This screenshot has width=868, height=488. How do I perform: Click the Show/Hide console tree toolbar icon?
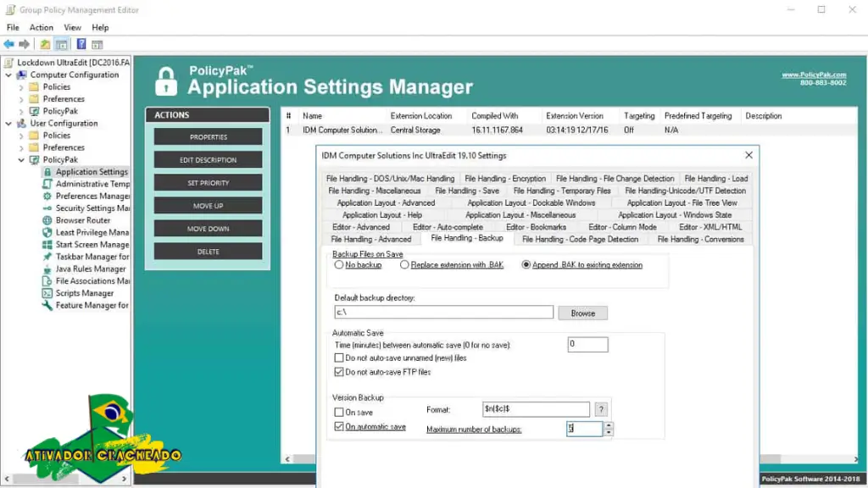click(61, 44)
